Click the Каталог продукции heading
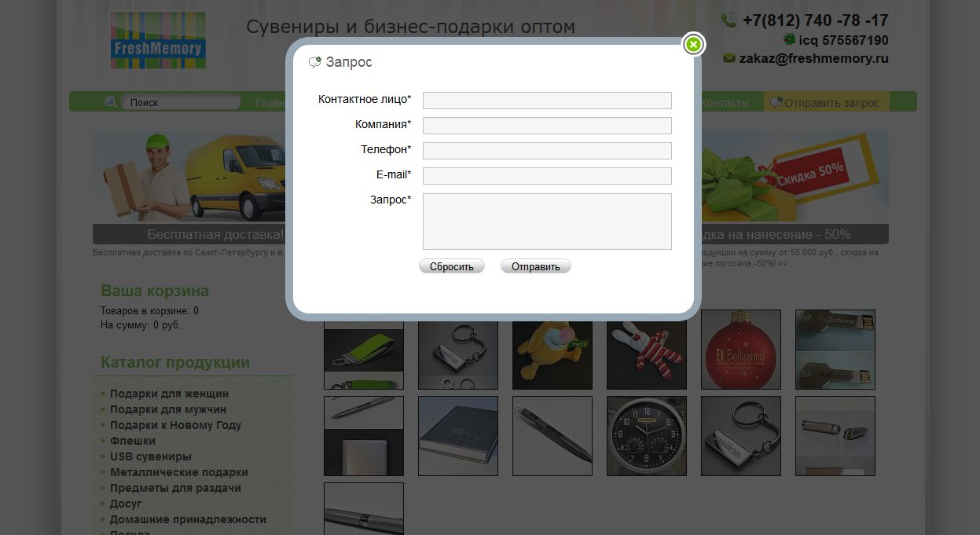Viewport: 980px width, 535px height. pos(175,362)
